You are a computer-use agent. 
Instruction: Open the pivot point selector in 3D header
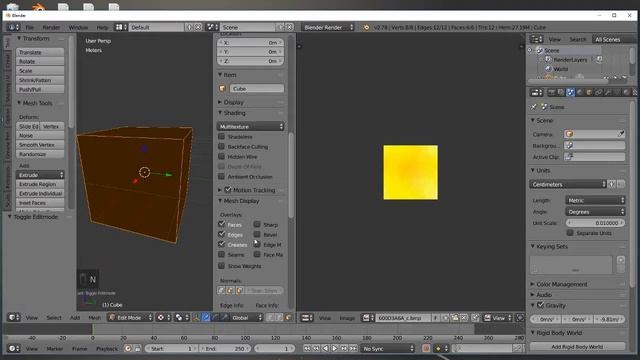[181, 317]
